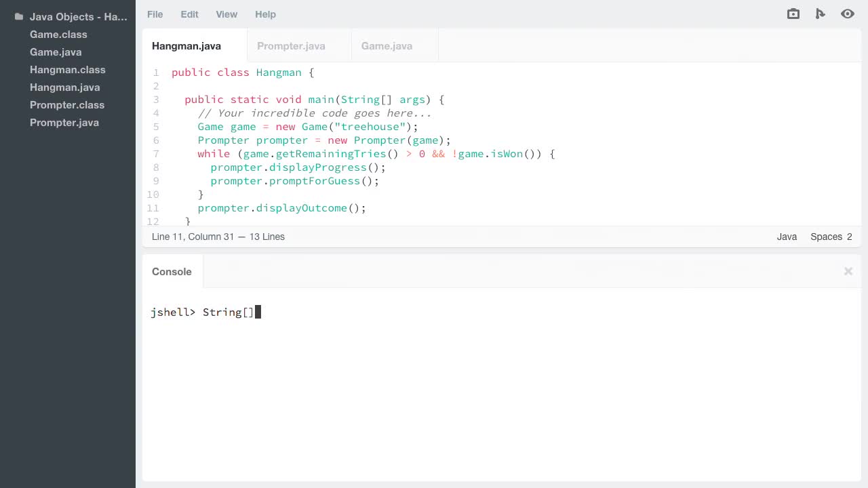Open Hangman.class from the file sidebar
This screenshot has width=868, height=488.
[67, 70]
